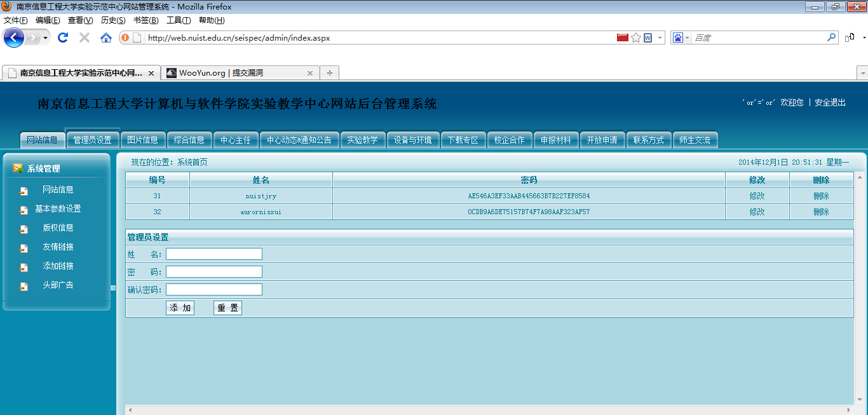Click the Forward navigation arrow
The height and width of the screenshot is (415, 868).
(32, 37)
